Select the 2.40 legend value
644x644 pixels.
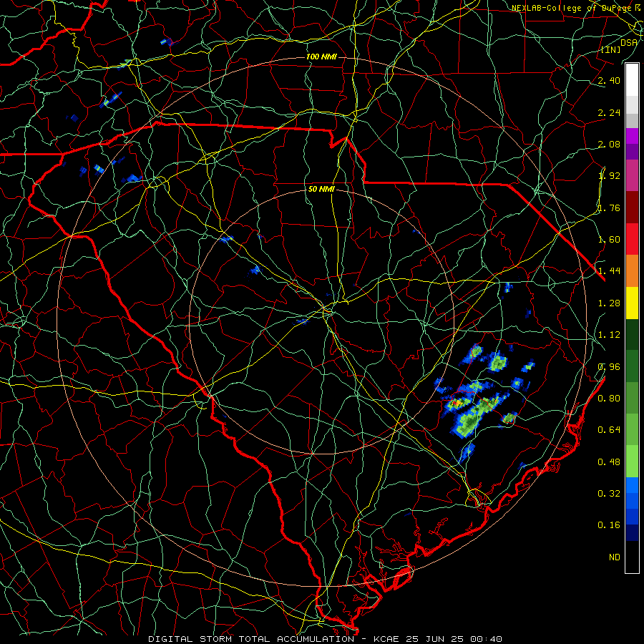pos(609,80)
